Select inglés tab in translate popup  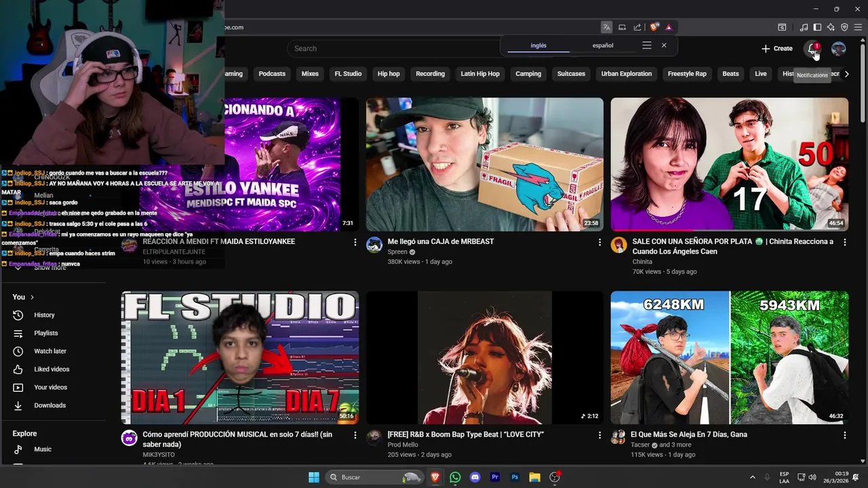(538, 45)
